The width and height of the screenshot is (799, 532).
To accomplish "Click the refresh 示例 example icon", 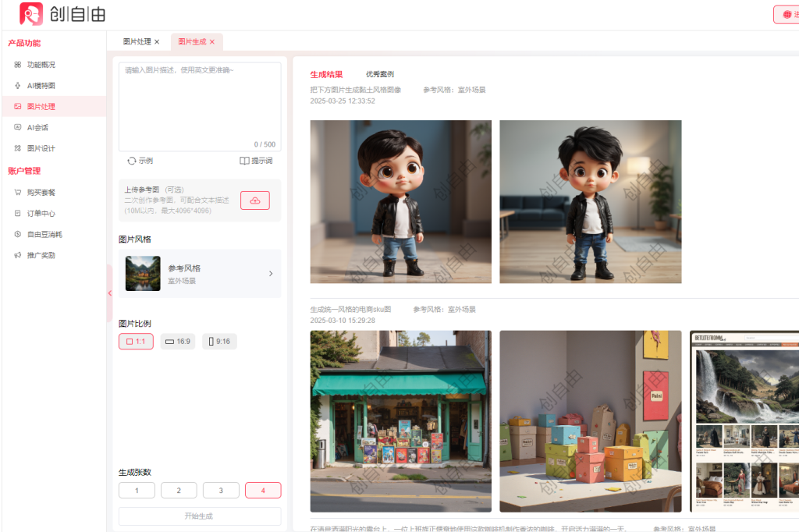I will click(x=132, y=161).
